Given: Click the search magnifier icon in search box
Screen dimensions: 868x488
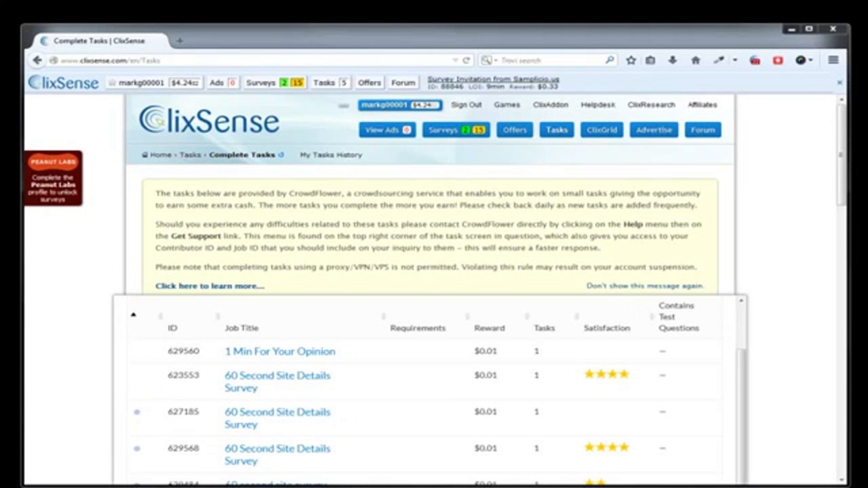Looking at the screenshot, I should [610, 60].
